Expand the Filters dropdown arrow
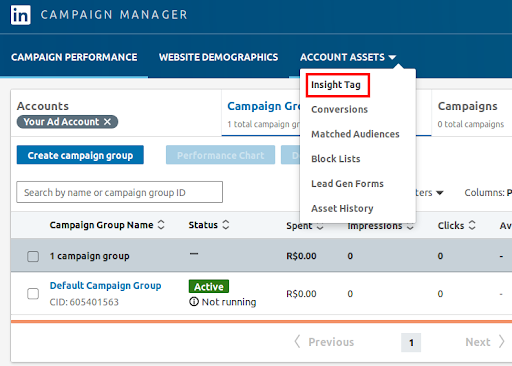Screen dimensions: 512x366 (440, 193)
